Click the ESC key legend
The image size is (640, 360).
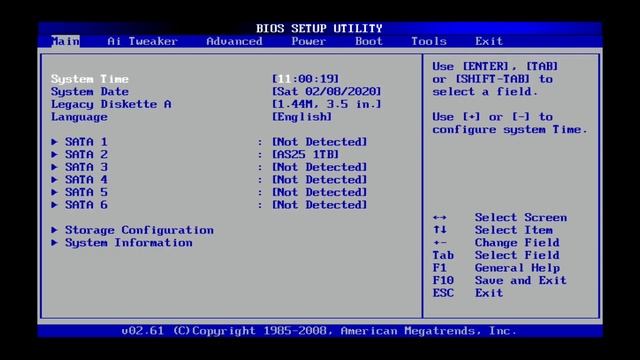(x=443, y=293)
